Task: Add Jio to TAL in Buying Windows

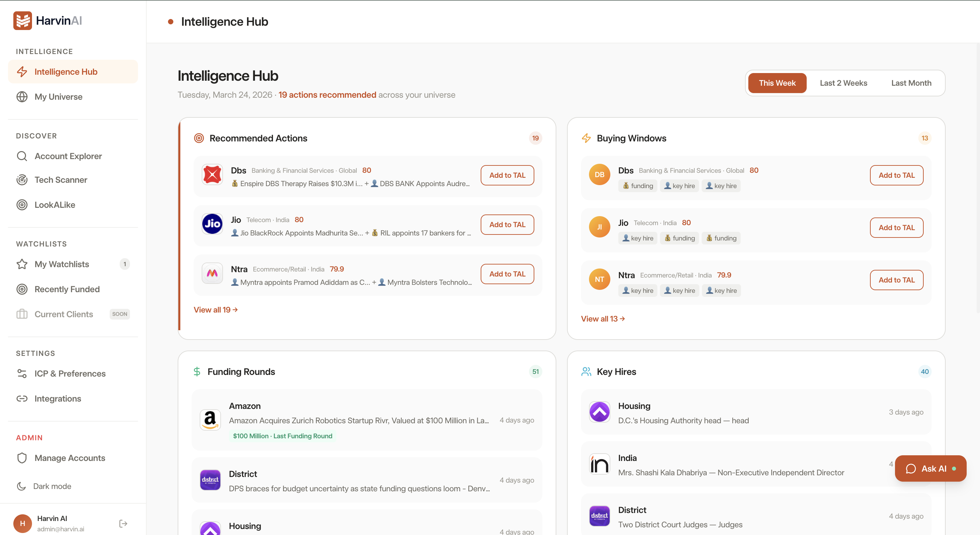Action: [x=896, y=228]
